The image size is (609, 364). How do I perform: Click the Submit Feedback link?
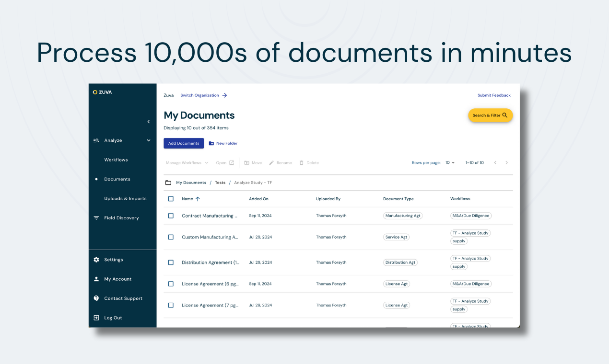coord(494,95)
